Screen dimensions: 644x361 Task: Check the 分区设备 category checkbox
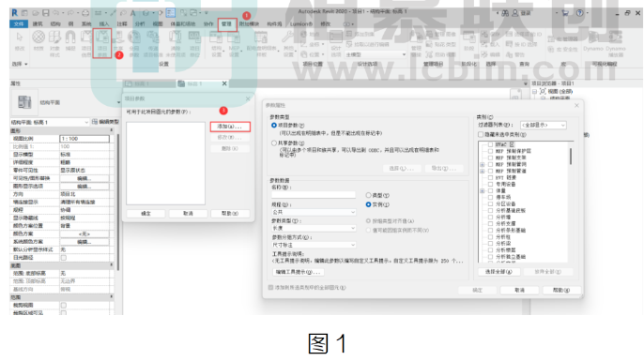490,203
